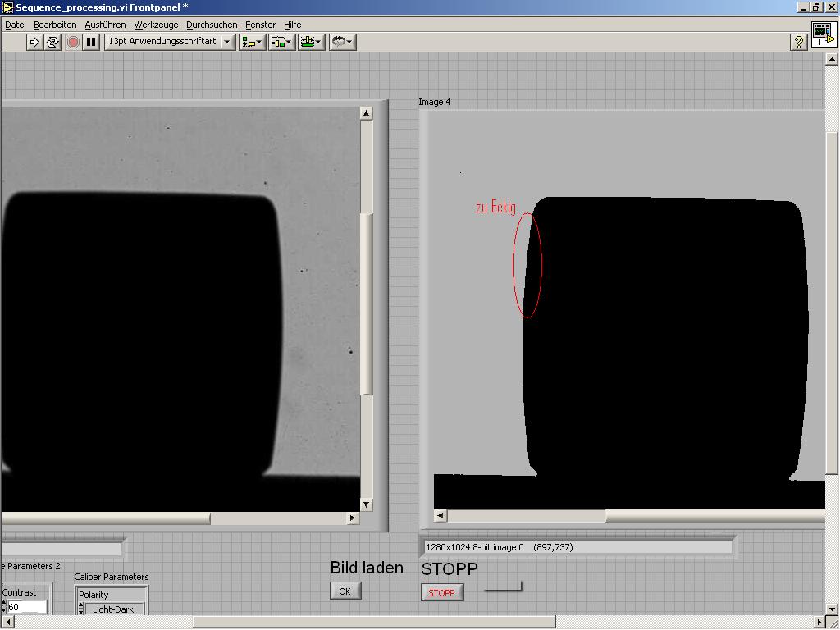
Task: Click the Run arrow toolbar icon
Action: click(x=34, y=42)
